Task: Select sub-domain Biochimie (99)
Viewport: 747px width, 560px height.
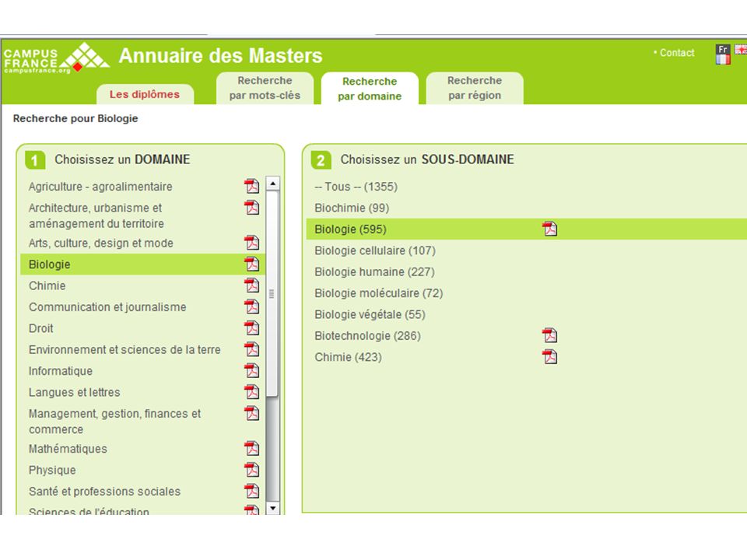Action: 352,208
